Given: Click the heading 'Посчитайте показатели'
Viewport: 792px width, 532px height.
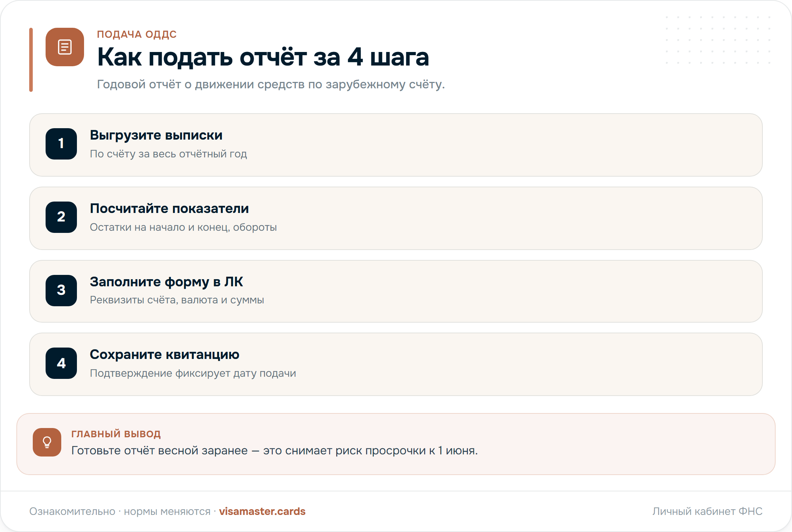Looking at the screenshot, I should pyautogui.click(x=169, y=209).
